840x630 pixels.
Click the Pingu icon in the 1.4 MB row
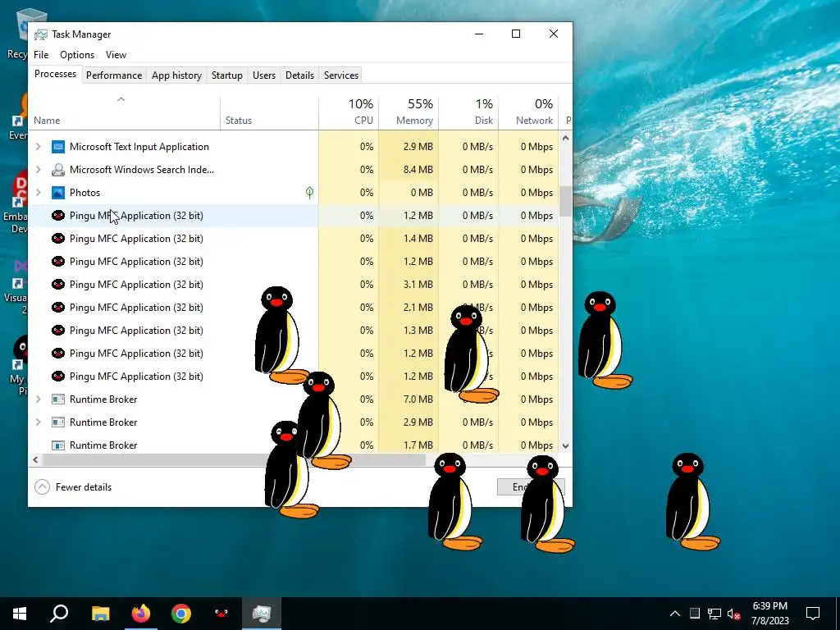(58, 239)
